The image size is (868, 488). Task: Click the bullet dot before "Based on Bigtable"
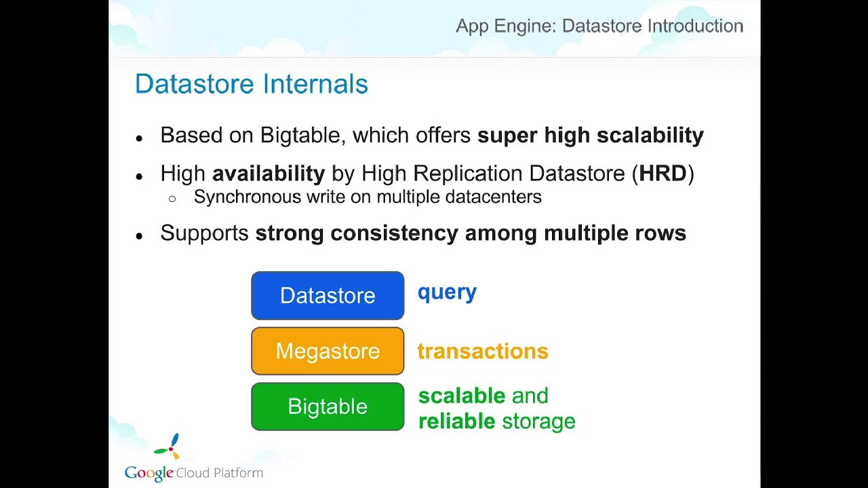point(140,138)
